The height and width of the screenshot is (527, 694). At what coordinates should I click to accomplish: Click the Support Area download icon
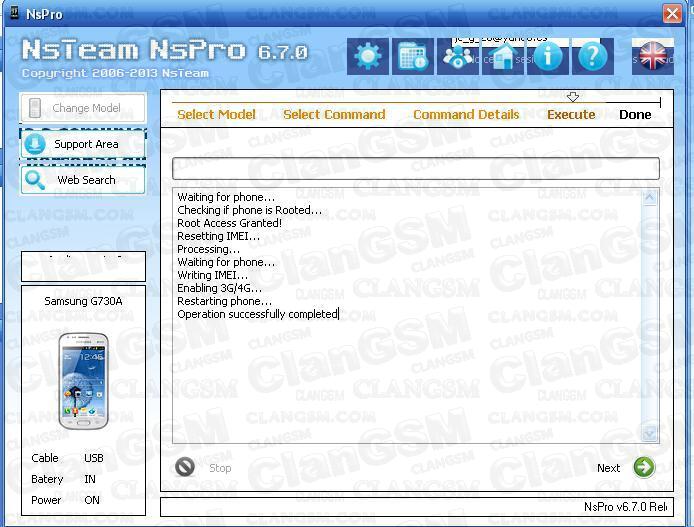(x=35, y=144)
